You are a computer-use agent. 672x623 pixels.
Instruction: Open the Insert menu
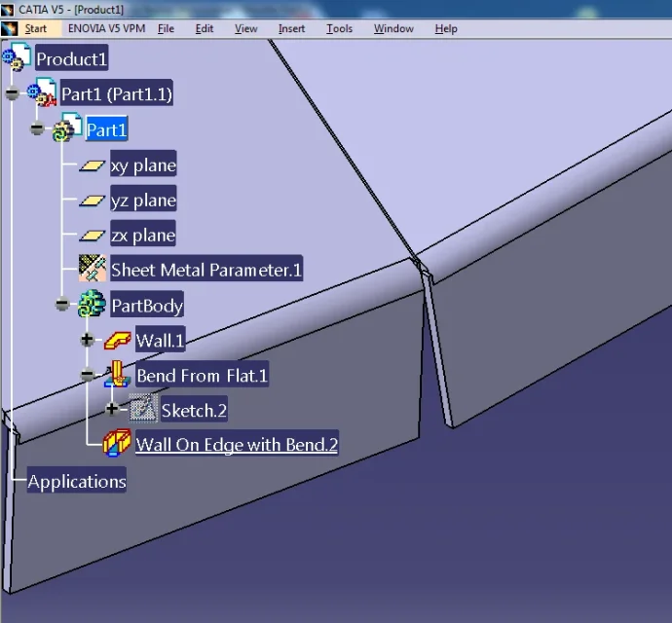[x=291, y=28]
